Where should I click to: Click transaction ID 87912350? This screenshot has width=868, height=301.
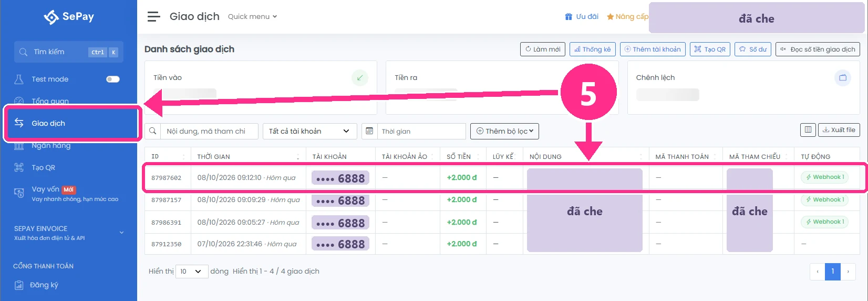click(166, 244)
